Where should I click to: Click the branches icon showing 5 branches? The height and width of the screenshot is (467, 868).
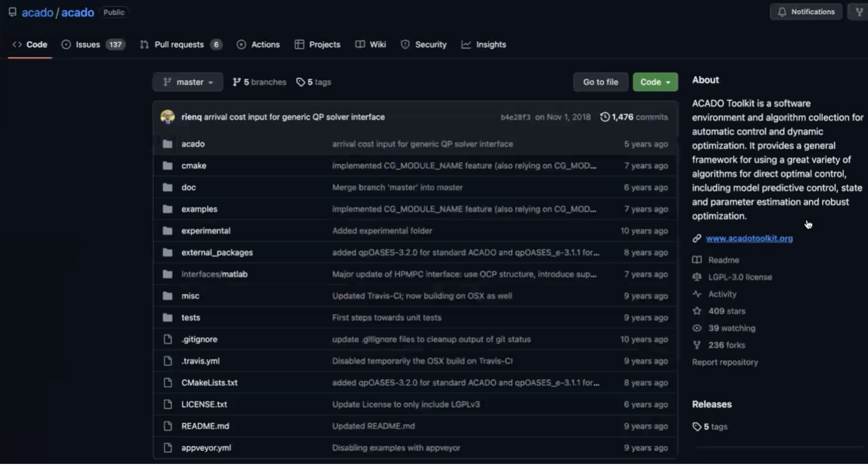coord(236,82)
